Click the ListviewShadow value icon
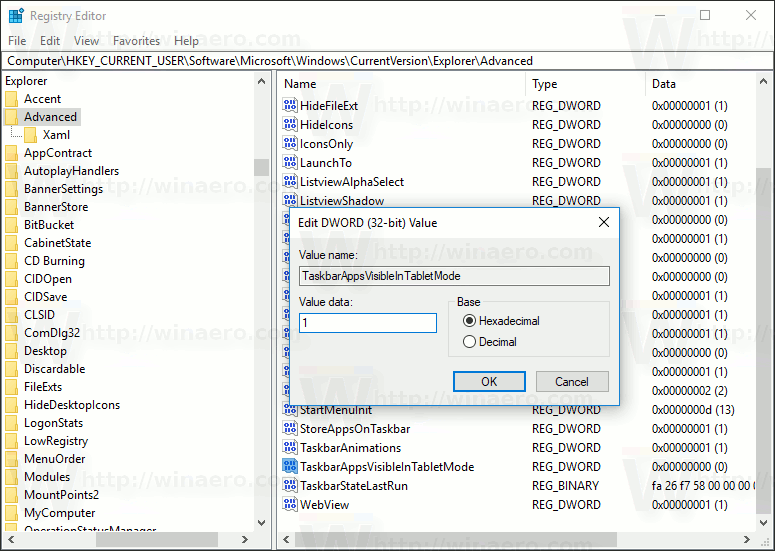775x551 pixels. pyautogui.click(x=290, y=200)
